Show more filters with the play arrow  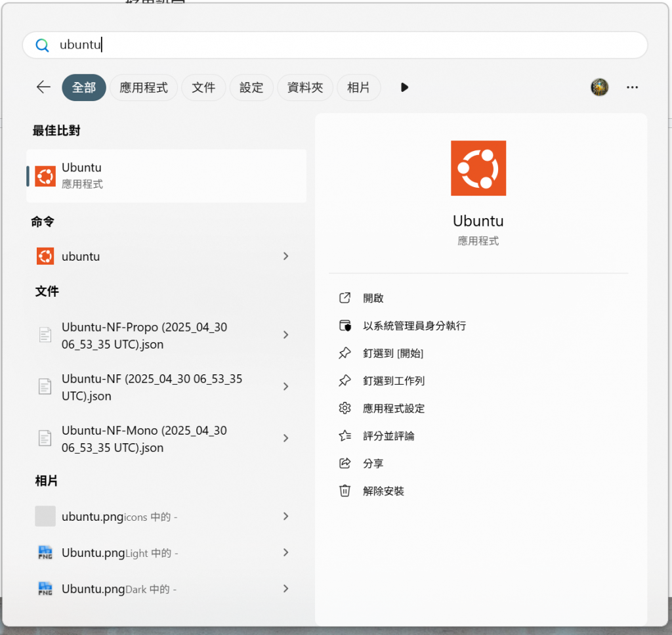404,87
